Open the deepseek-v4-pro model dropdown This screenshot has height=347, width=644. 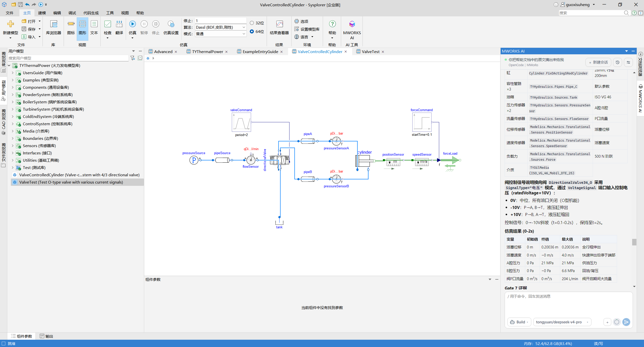(x=562, y=322)
